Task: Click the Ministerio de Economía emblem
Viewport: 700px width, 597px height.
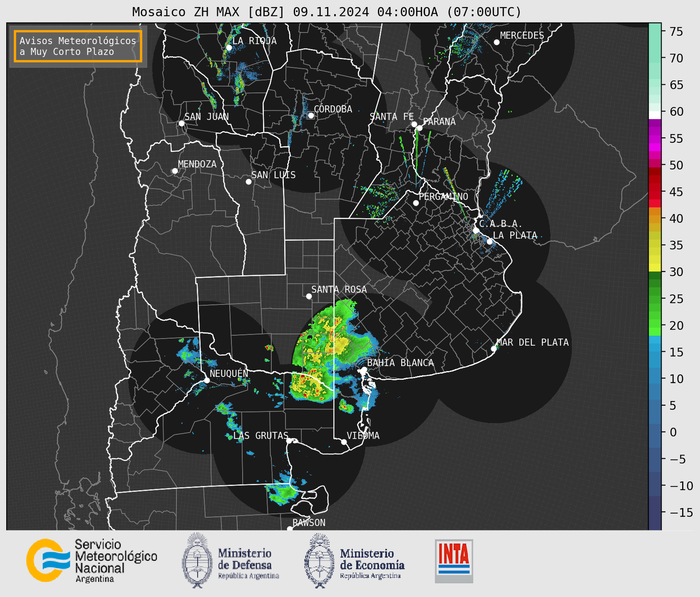Action: (x=320, y=560)
